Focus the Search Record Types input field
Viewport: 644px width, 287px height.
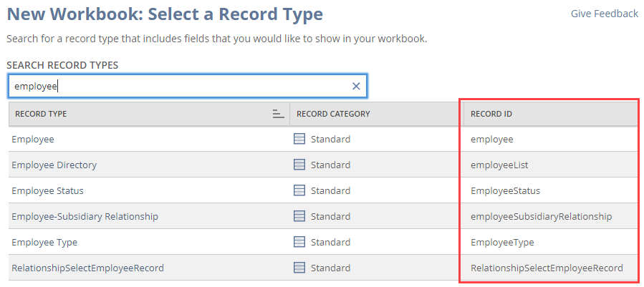[x=187, y=86]
